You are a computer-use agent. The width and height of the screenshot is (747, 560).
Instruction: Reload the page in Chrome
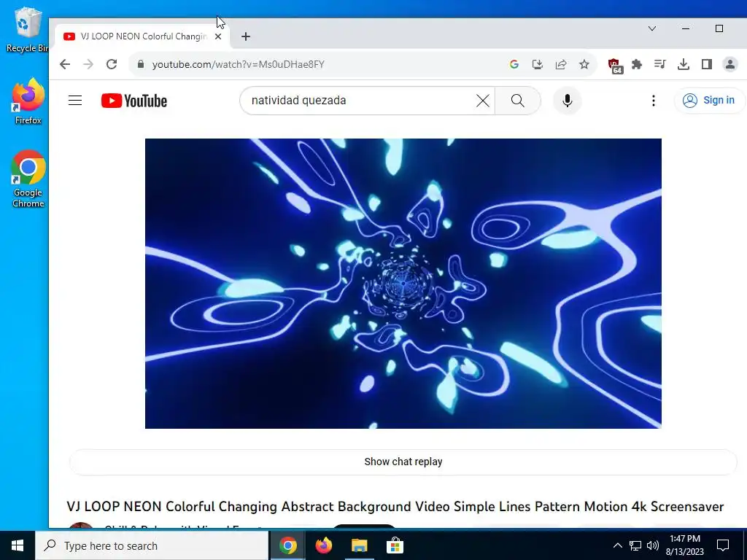(112, 64)
